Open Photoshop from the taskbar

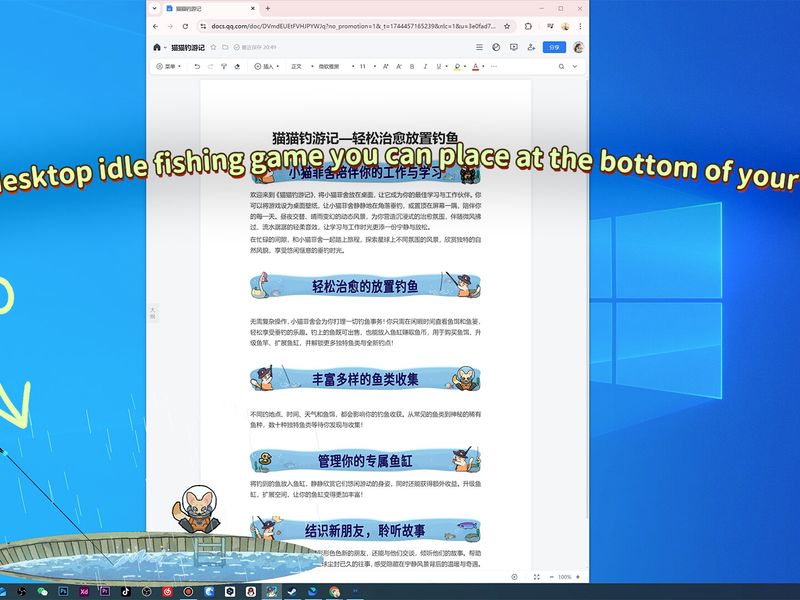tap(63, 592)
